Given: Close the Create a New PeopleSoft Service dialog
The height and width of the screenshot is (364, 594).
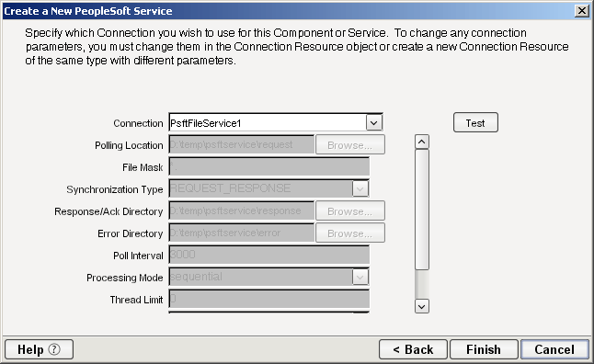Looking at the screenshot, I should [x=581, y=11].
